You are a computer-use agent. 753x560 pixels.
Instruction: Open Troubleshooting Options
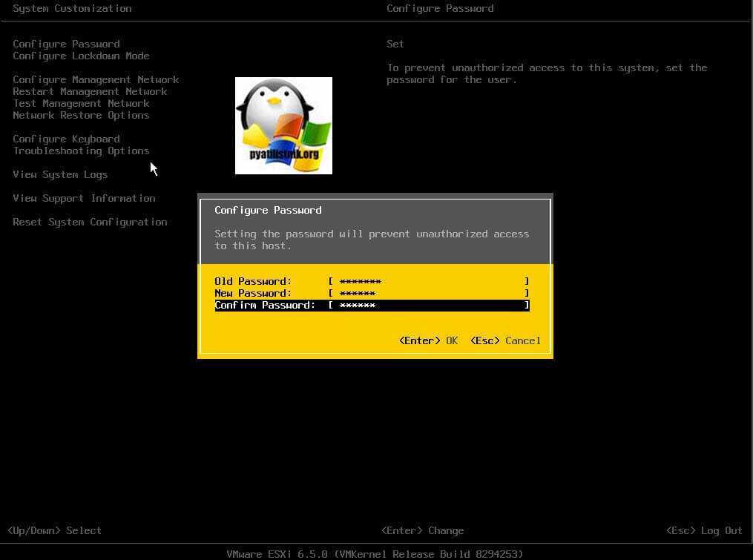pyautogui.click(x=81, y=151)
